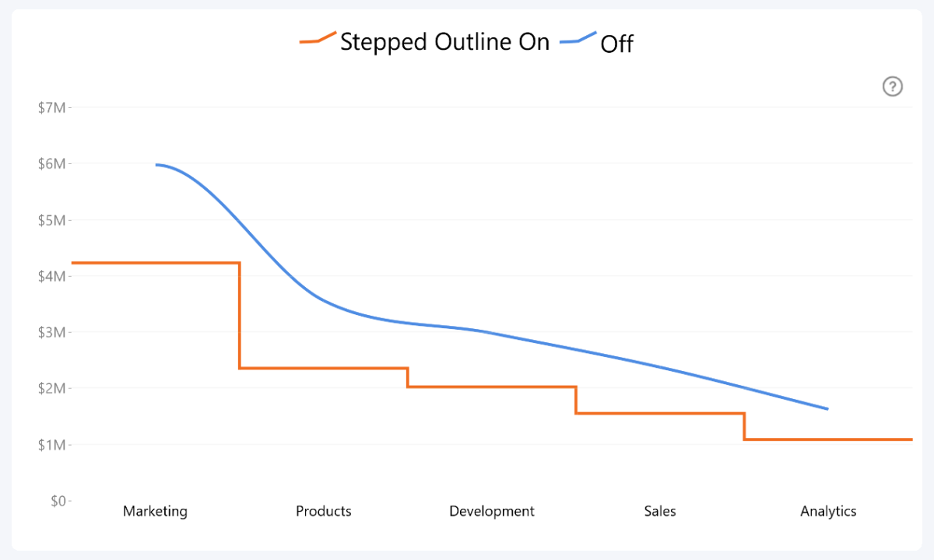Select the Marketing category axis label
This screenshot has height=560, width=934.
pos(156,511)
